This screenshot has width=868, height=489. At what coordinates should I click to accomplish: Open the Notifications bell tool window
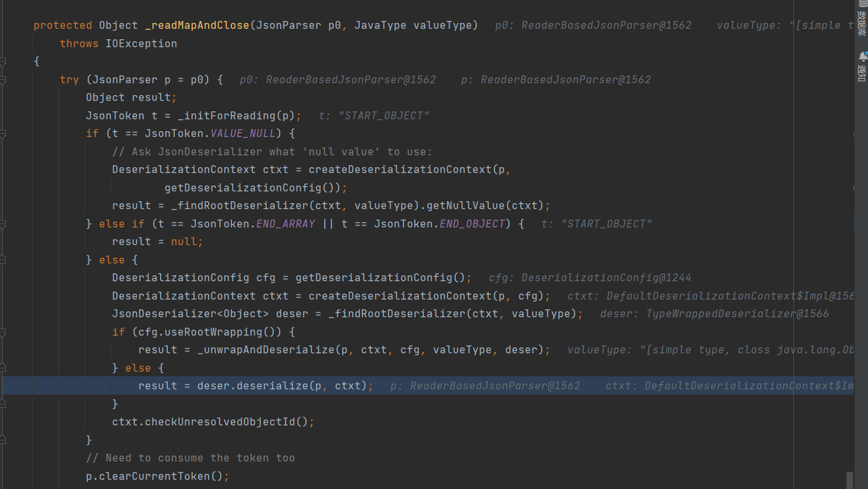tap(861, 66)
